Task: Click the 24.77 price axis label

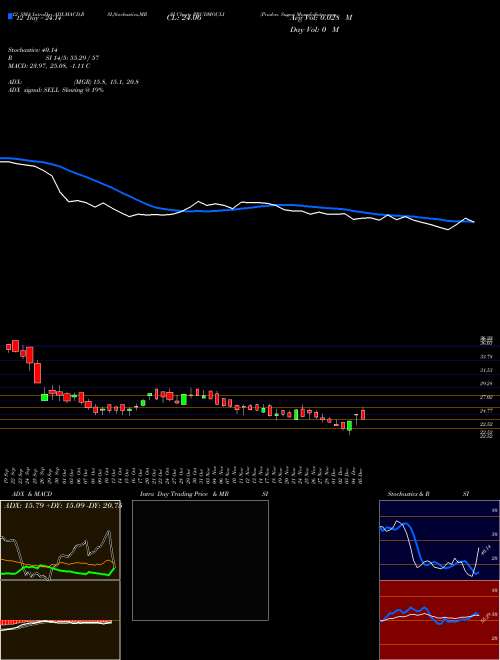Action: [487, 410]
